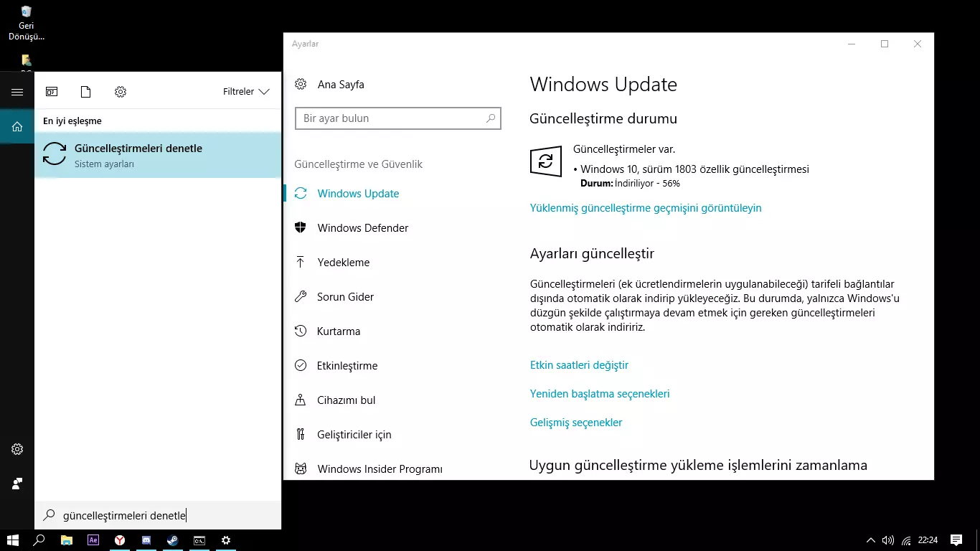Expand the Filtreler dropdown
This screenshot has width=980, height=551.
tap(246, 92)
